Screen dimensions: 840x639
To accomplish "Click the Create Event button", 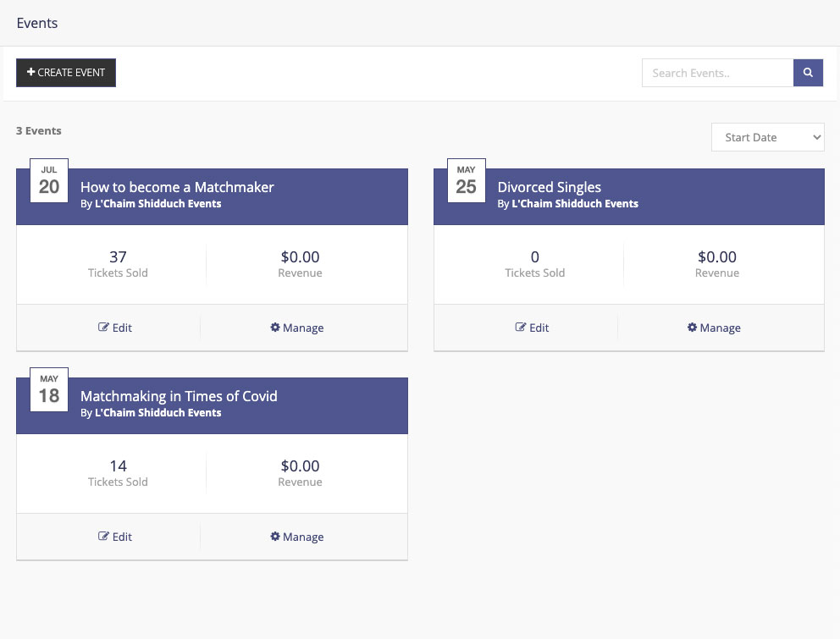I will 66,72.
